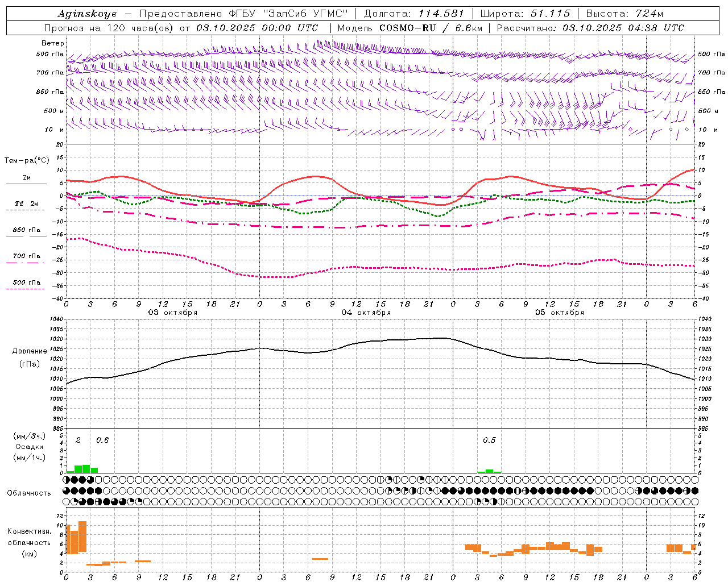Select the 700 гПа temperature legend entry
728x582 pixels.
27,256
